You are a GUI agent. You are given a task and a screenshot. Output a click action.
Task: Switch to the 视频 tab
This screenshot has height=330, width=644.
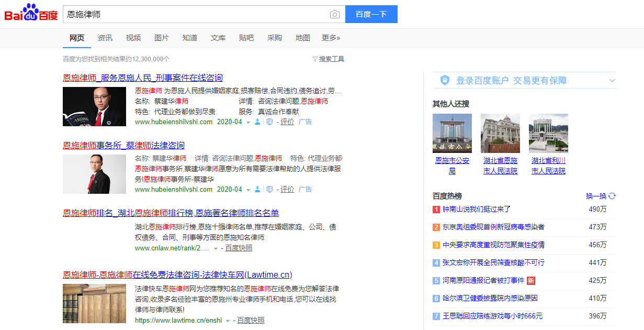pyautogui.click(x=133, y=38)
